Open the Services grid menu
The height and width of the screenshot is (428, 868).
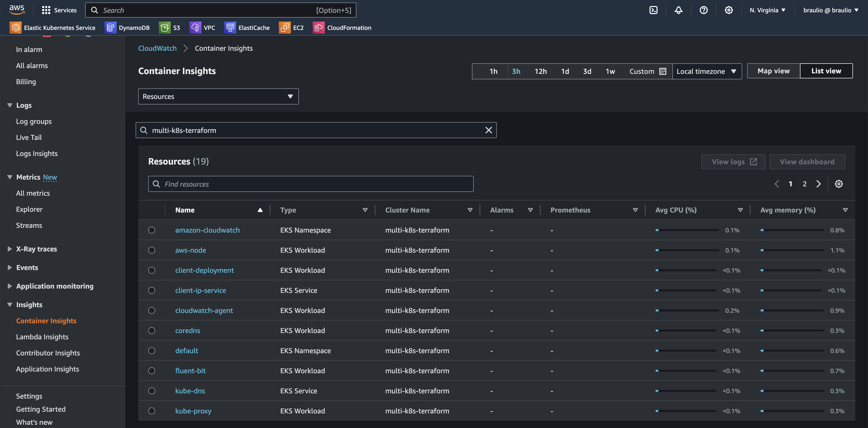[x=59, y=10]
